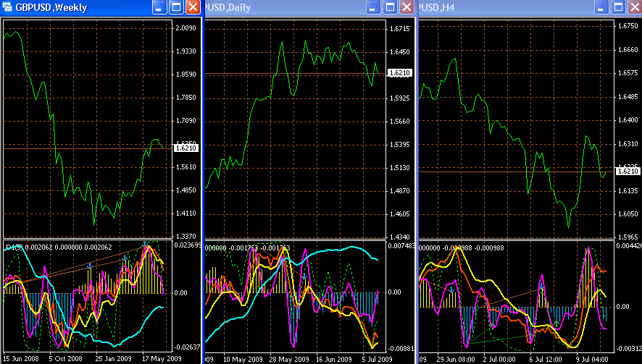Click the 1.6210 current price label in H4 chart

click(x=628, y=171)
